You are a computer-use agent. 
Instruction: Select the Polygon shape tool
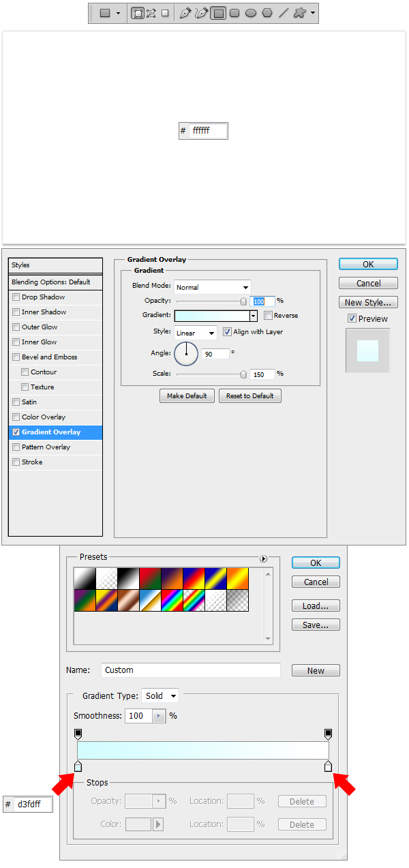(x=267, y=13)
